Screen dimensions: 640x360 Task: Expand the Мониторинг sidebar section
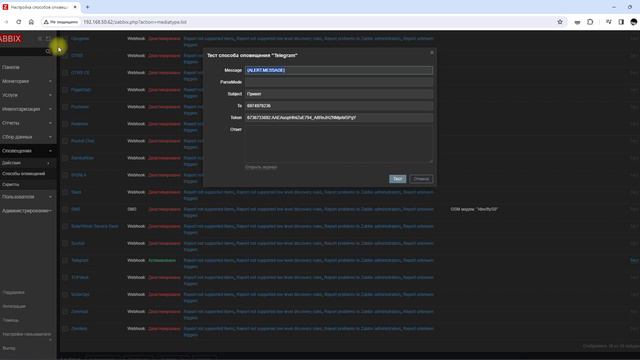tap(27, 81)
